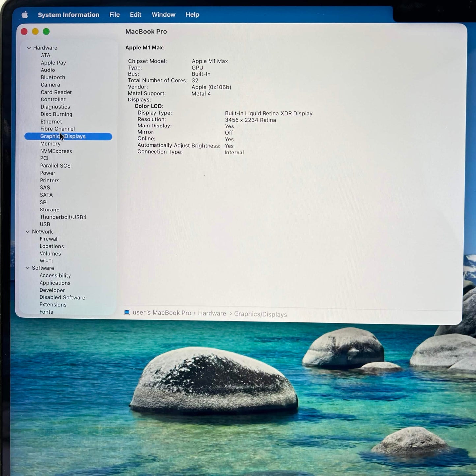Click the Software category label
Image resolution: width=476 pixels, height=476 pixels.
tap(43, 268)
